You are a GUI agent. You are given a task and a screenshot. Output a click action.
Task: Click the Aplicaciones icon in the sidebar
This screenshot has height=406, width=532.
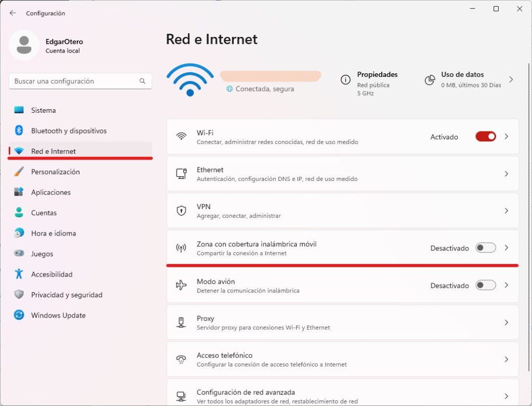[19, 192]
